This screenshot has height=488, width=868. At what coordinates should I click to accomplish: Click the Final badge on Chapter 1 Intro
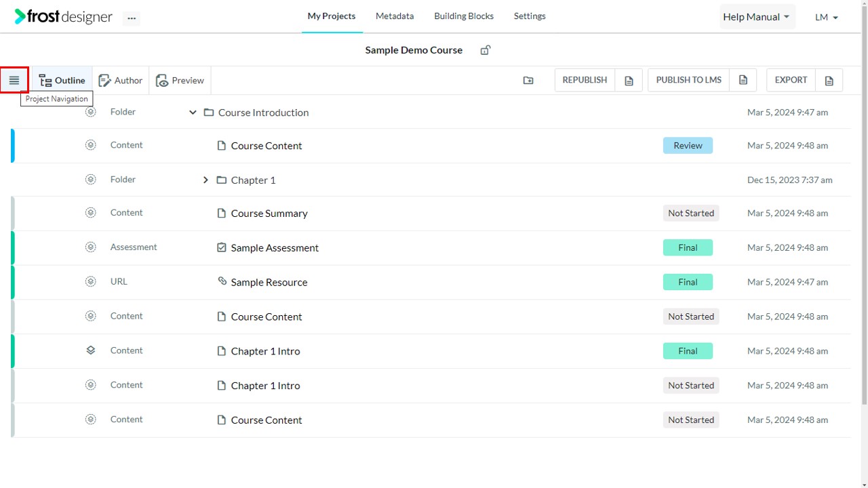[688, 351]
